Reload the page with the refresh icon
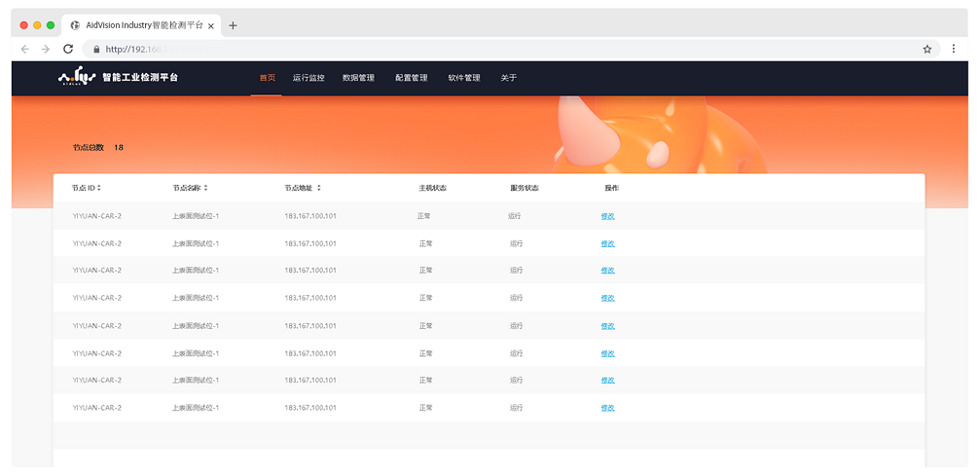The image size is (980, 475). (x=68, y=49)
